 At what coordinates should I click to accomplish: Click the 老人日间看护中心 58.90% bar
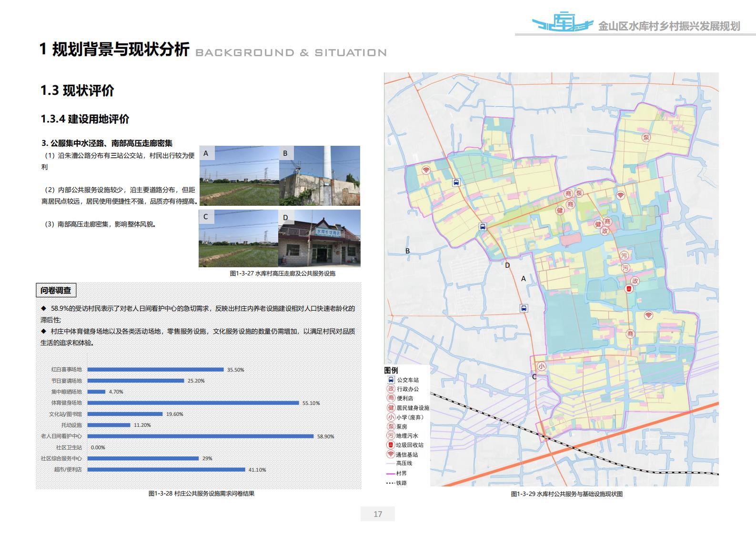pos(201,436)
